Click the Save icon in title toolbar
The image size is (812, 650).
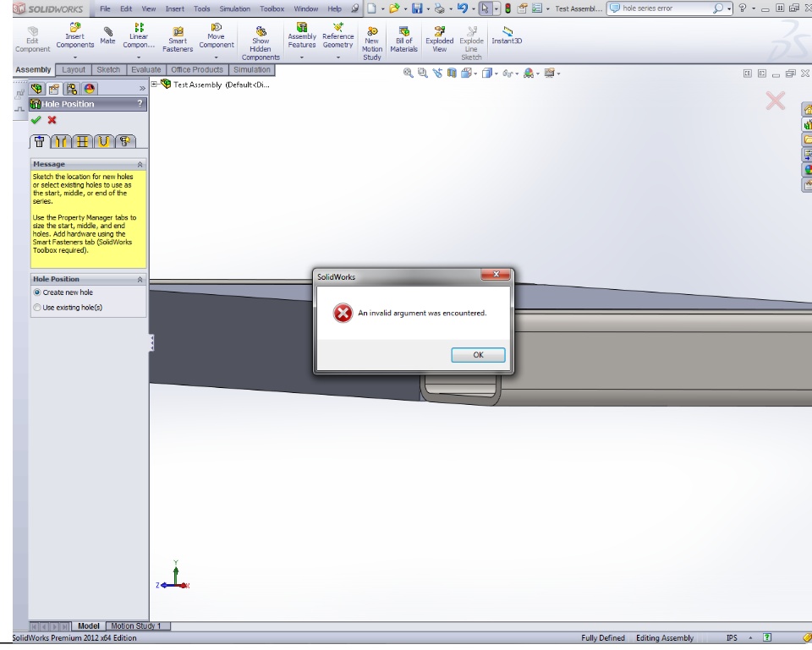[x=417, y=8]
